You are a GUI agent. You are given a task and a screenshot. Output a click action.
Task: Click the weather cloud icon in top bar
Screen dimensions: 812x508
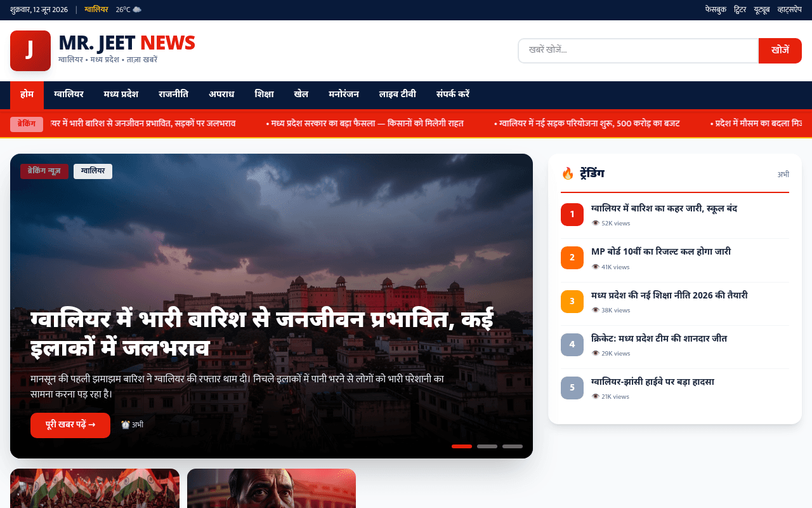tap(137, 10)
